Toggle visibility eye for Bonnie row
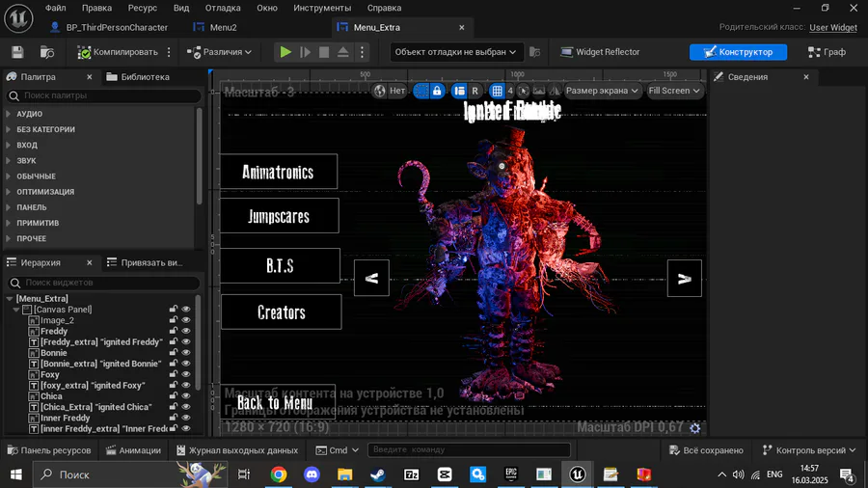Viewport: 868px width, 488px height. tap(186, 353)
